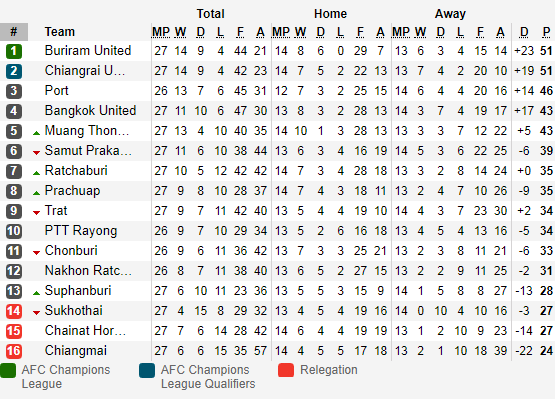The height and width of the screenshot is (399, 555).
Task: Select the Home section heading
Action: click(x=330, y=13)
